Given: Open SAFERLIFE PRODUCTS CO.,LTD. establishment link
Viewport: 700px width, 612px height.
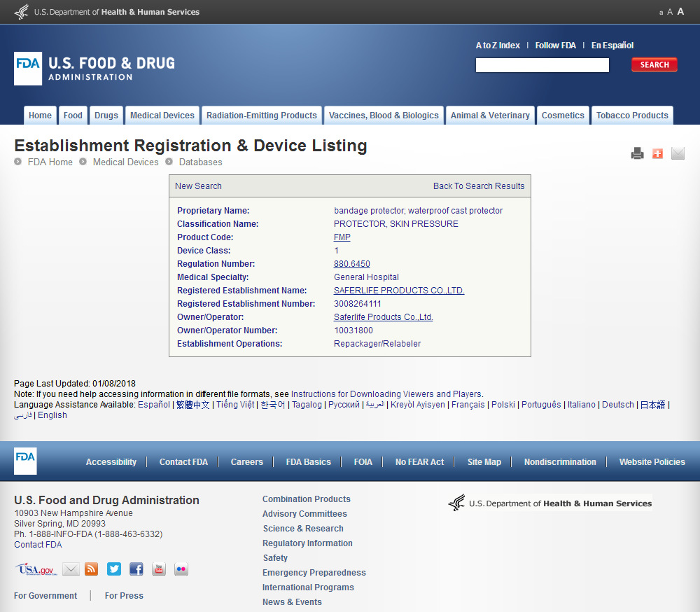Looking at the screenshot, I should click(x=399, y=291).
